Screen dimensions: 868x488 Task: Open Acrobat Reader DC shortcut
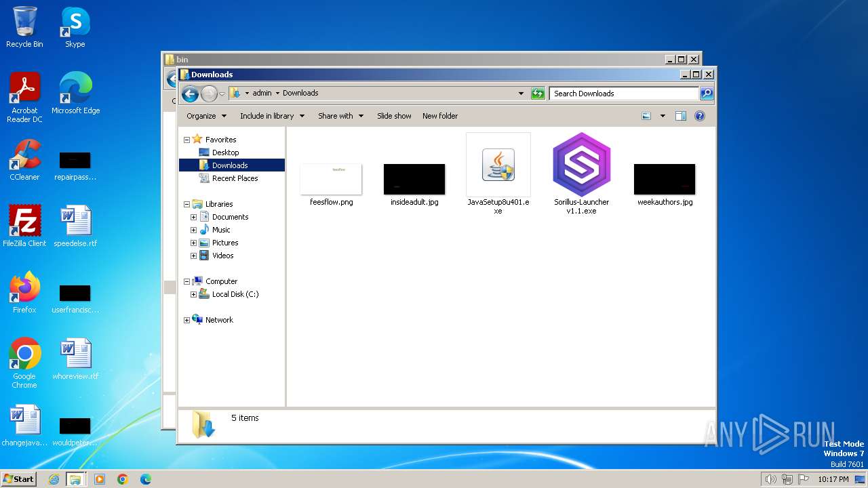pyautogui.click(x=24, y=97)
